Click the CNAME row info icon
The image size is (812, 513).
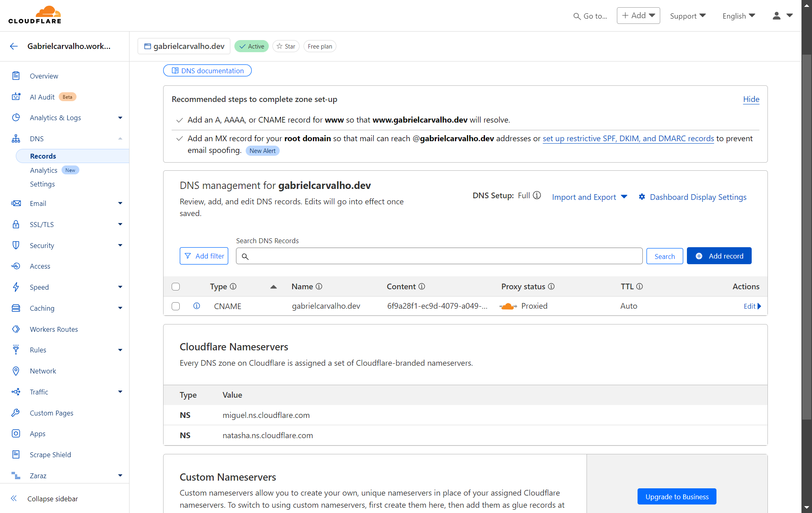click(197, 306)
